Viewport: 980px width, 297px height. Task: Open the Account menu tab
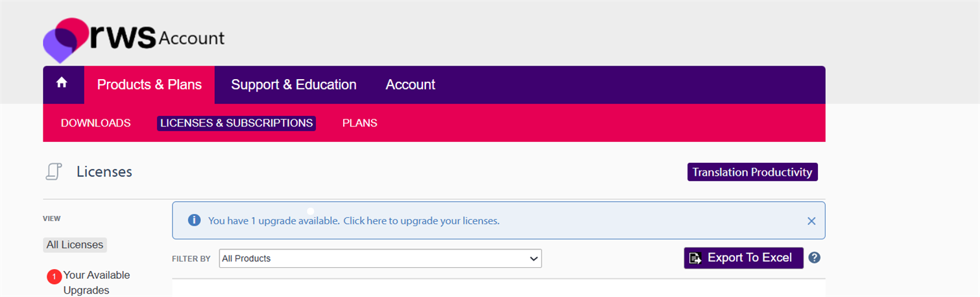pyautogui.click(x=411, y=85)
